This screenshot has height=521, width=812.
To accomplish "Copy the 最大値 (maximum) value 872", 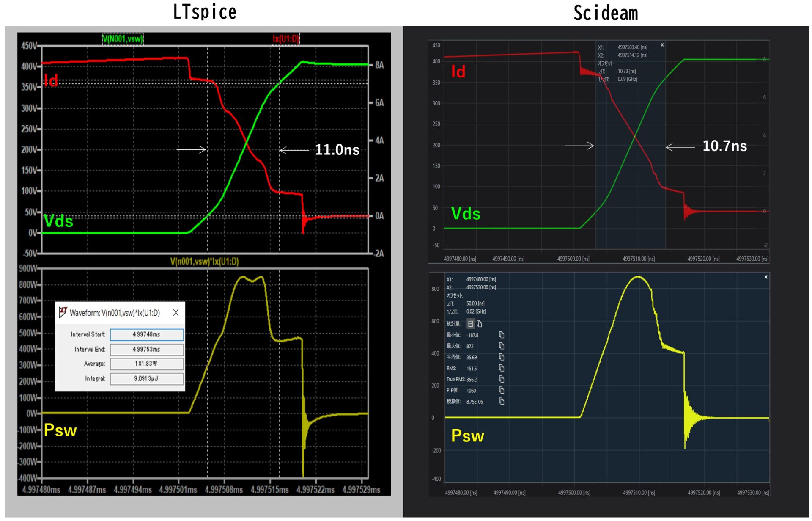I will (502, 346).
